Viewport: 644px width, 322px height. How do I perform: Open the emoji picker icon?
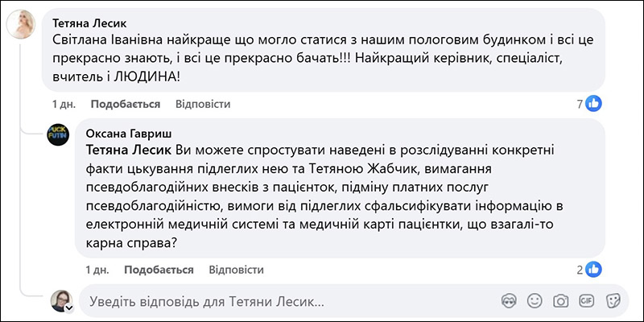(x=535, y=301)
